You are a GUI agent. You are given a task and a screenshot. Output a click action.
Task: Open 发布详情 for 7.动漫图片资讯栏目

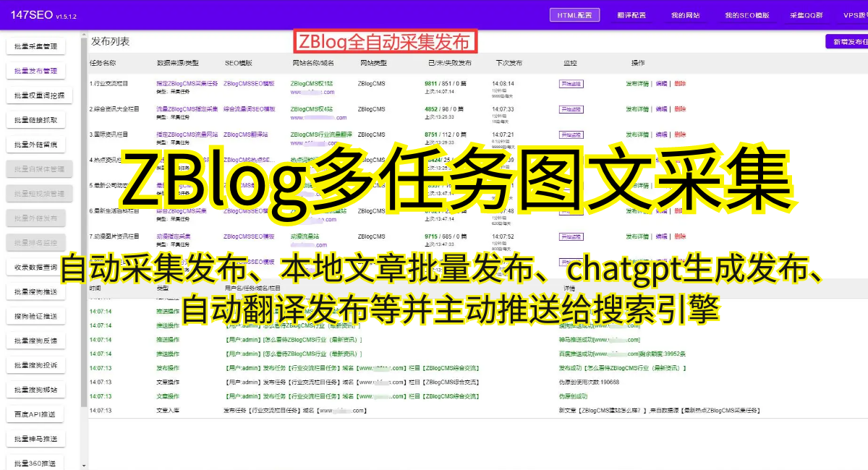638,236
